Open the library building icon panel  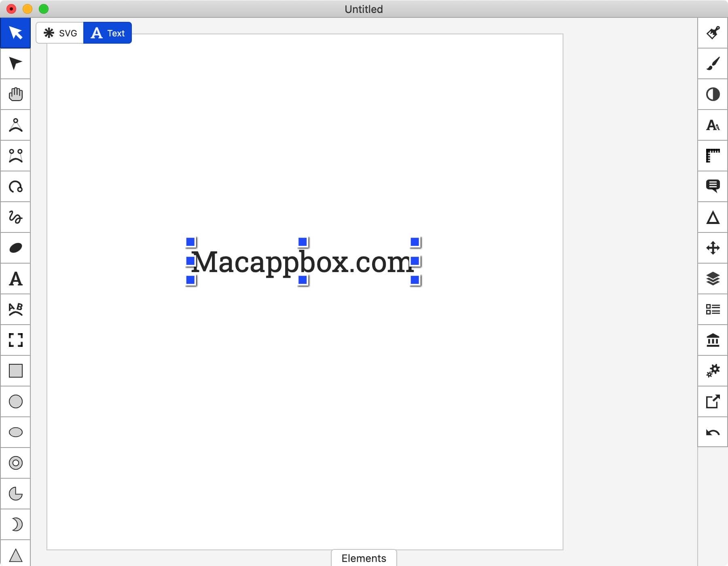[713, 340]
